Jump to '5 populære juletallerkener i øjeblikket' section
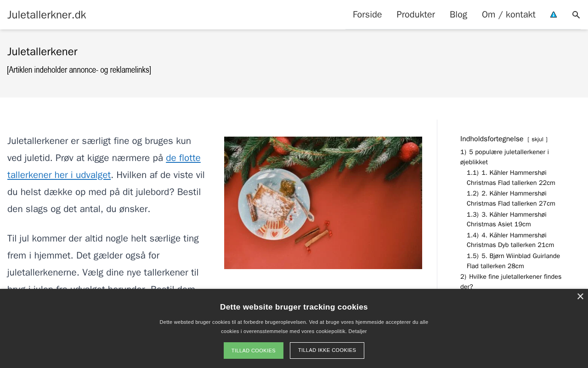The width and height of the screenshot is (588, 368). pos(504,157)
